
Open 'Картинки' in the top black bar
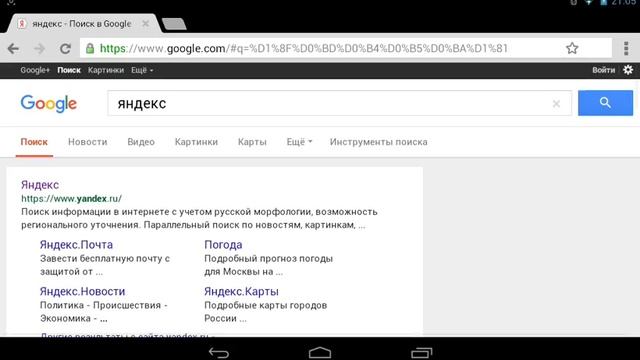(x=106, y=70)
